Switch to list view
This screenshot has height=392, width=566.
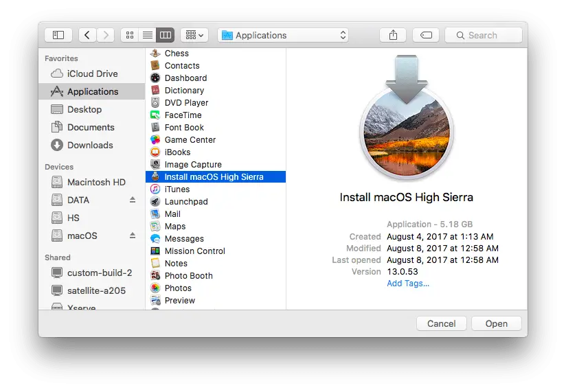point(148,35)
